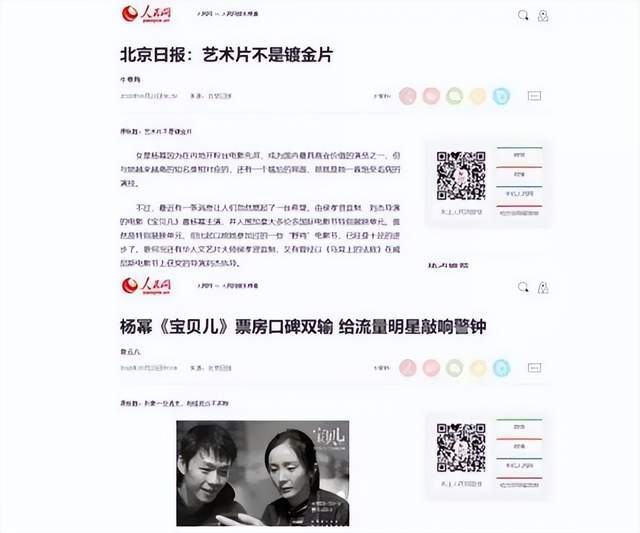Click the search magnifier icon in the top article header
The width and height of the screenshot is (640, 533).
[523, 16]
